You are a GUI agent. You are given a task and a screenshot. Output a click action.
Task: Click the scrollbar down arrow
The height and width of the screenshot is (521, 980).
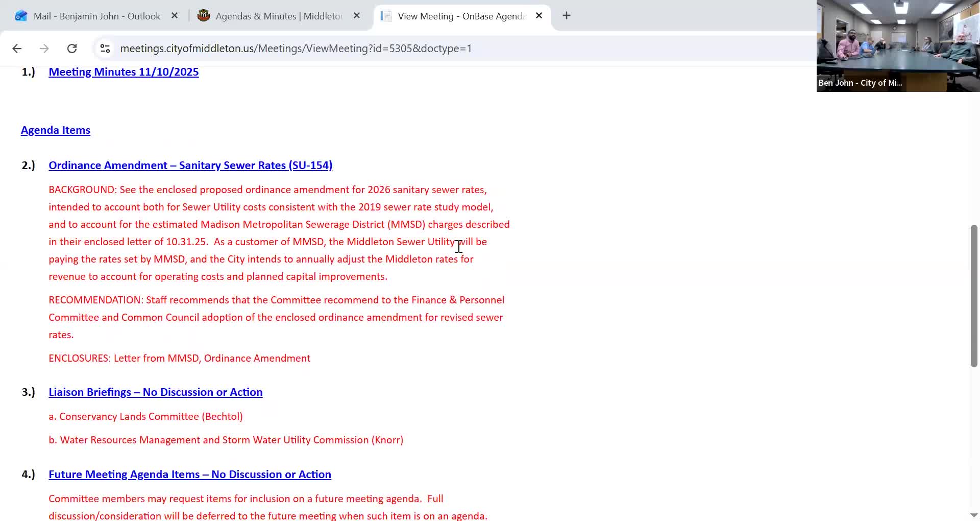click(974, 515)
